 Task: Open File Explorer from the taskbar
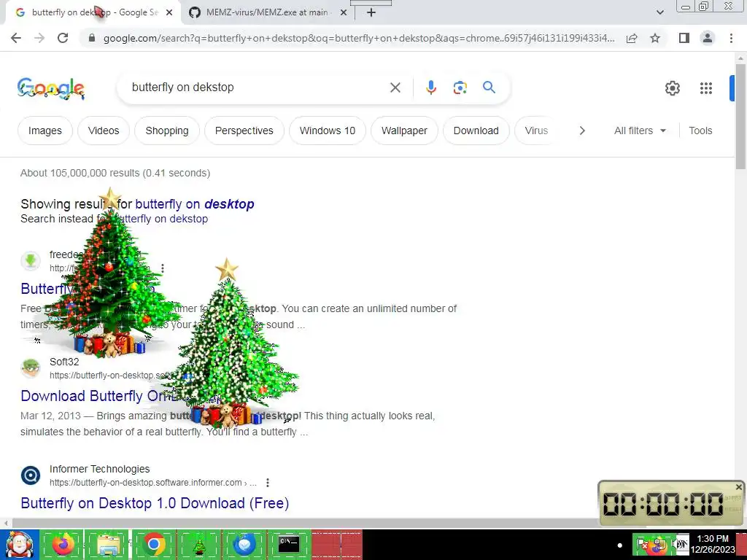click(108, 545)
